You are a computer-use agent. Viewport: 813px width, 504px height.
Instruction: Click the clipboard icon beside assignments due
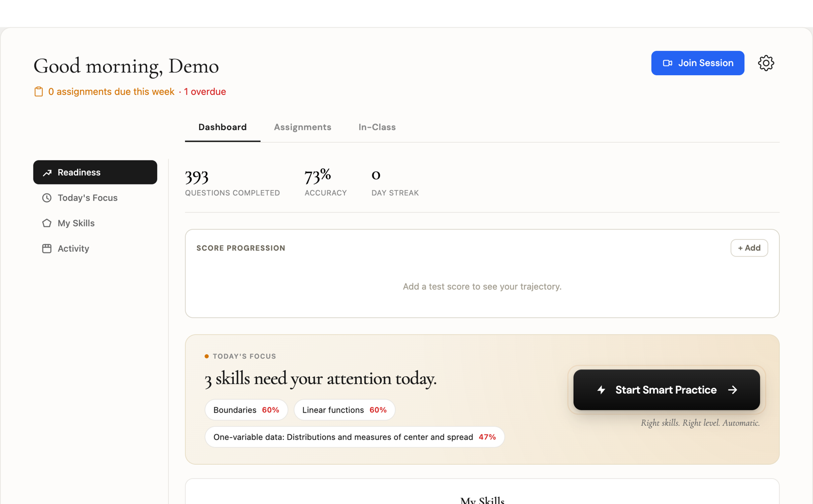pos(39,91)
